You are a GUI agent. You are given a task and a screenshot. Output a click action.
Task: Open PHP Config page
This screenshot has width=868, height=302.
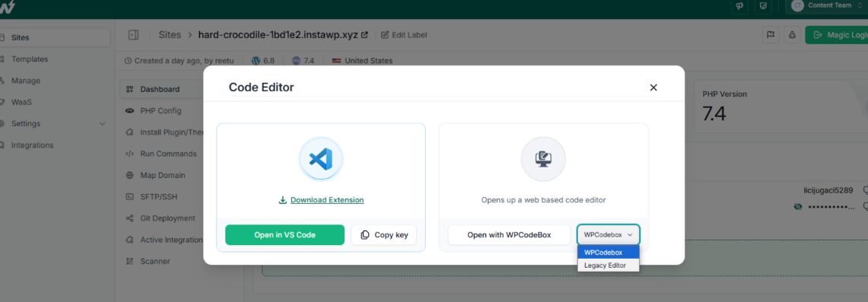[x=161, y=110]
